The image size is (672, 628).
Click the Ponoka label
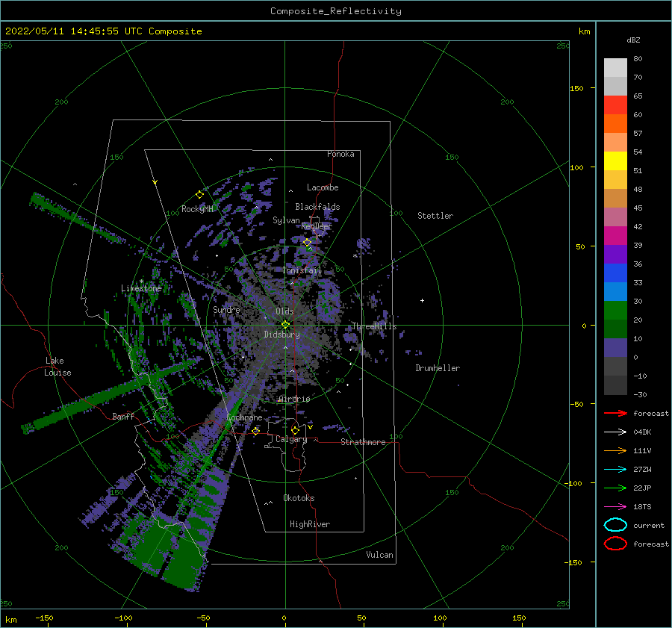[x=340, y=154]
